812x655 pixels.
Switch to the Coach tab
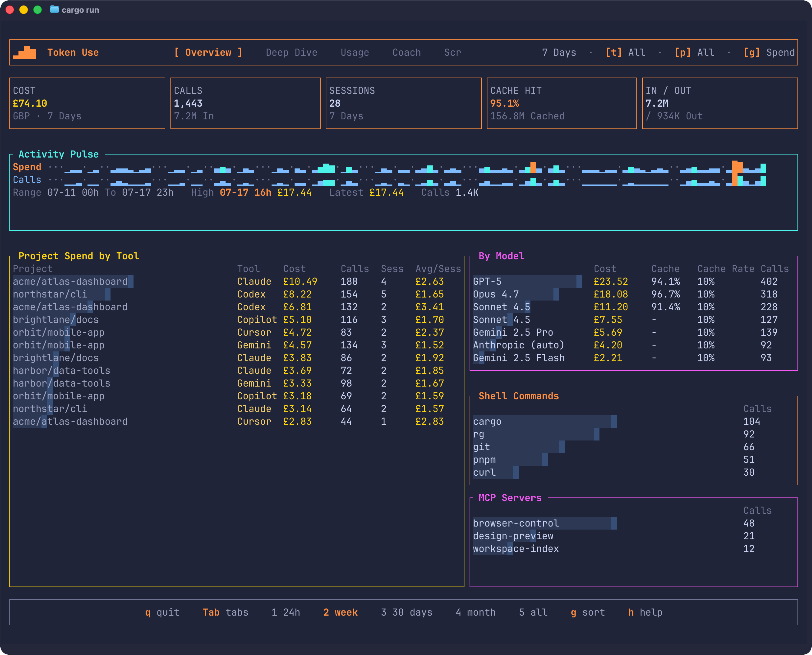[406, 52]
